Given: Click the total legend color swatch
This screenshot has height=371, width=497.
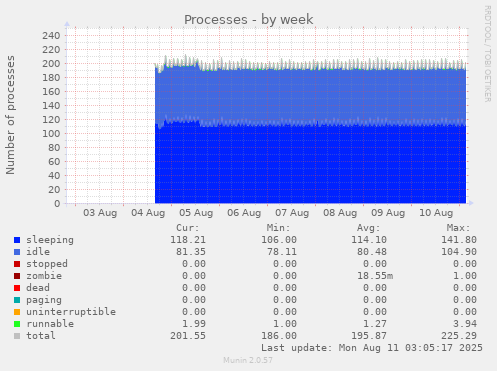Looking at the screenshot, I should (x=17, y=336).
